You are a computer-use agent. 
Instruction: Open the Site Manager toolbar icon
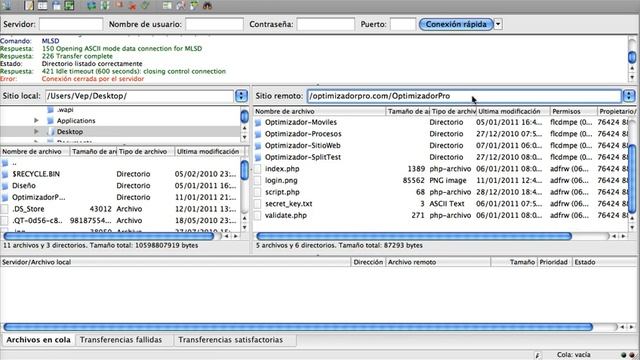point(6,5)
